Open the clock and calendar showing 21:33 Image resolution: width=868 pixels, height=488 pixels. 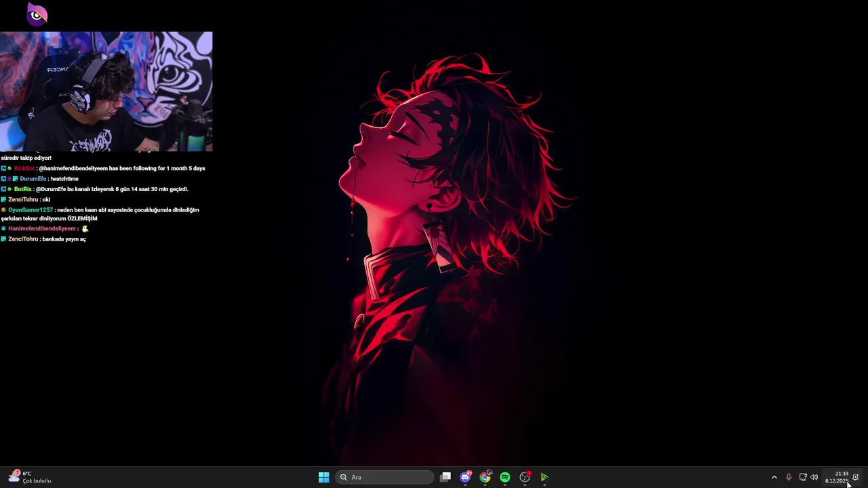click(x=837, y=477)
